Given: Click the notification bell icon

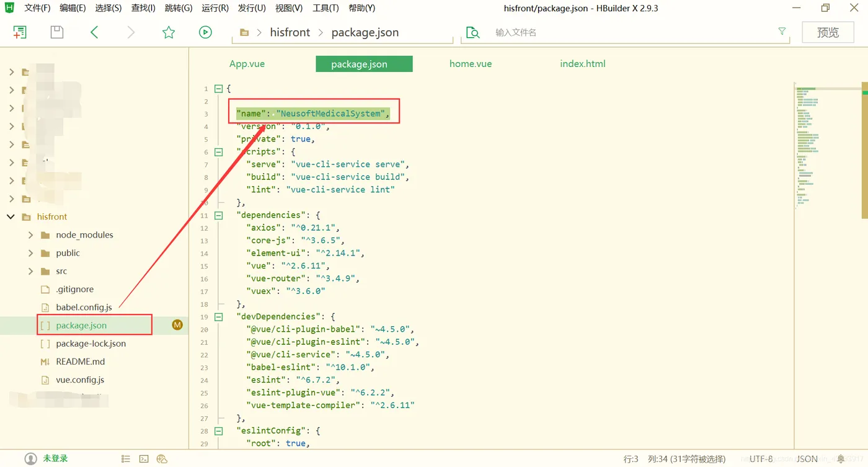Looking at the screenshot, I should (841, 459).
